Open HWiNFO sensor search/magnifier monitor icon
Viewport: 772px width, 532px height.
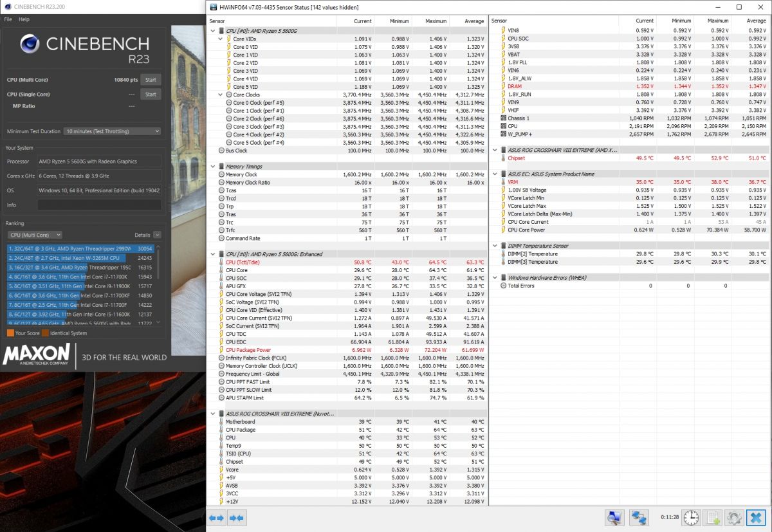click(615, 517)
